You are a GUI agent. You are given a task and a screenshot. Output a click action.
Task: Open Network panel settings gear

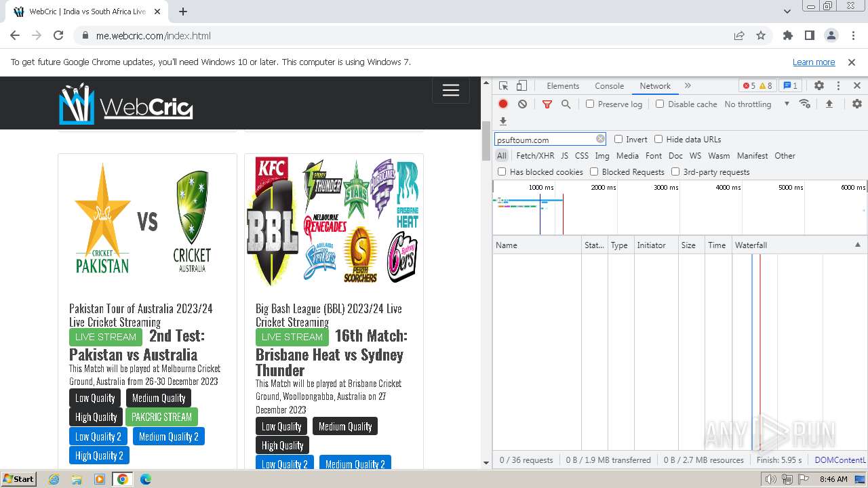coord(857,104)
